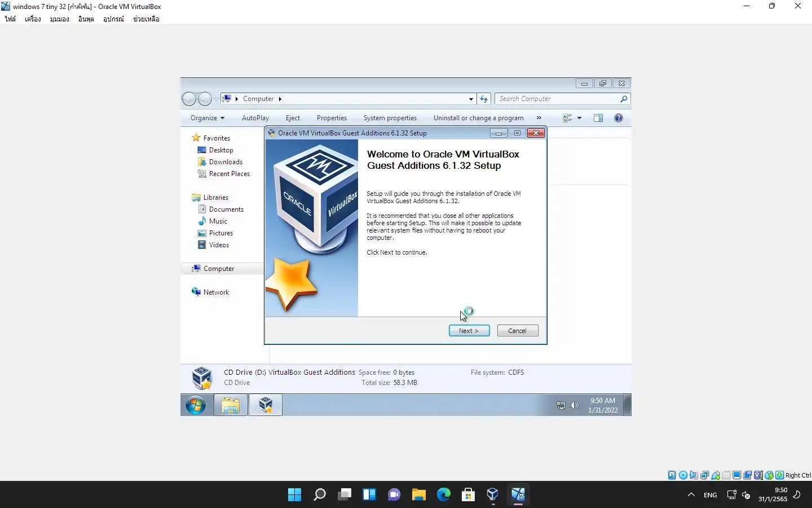Select VirtualBox installer icon in guest taskbar
The height and width of the screenshot is (508, 812).
click(266, 405)
